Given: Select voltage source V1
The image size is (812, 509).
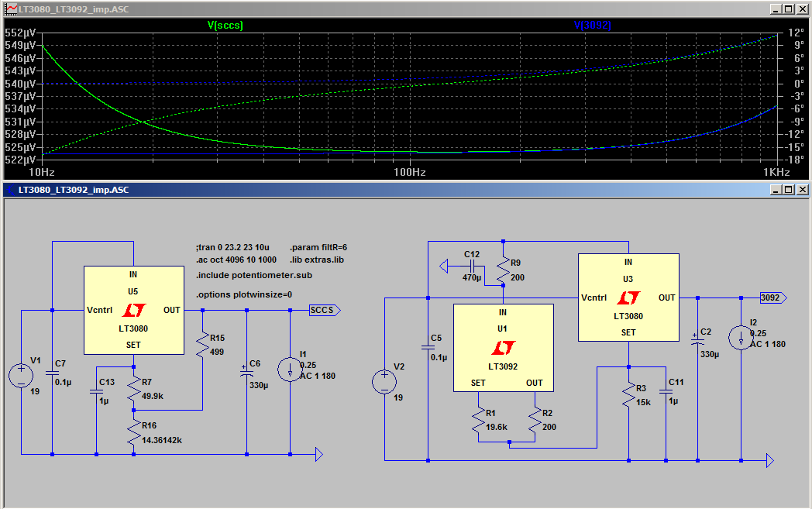Looking at the screenshot, I should [21, 376].
